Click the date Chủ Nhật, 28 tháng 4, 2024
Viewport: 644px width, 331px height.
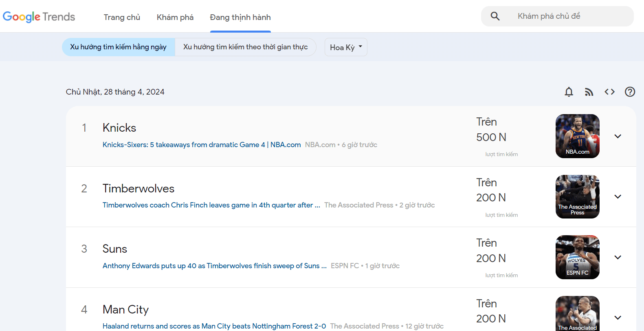115,92
